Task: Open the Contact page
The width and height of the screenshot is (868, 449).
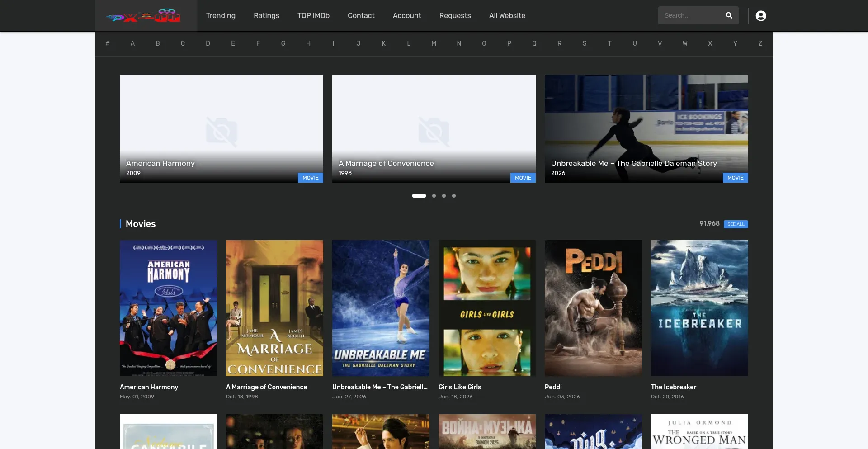Action: click(361, 15)
